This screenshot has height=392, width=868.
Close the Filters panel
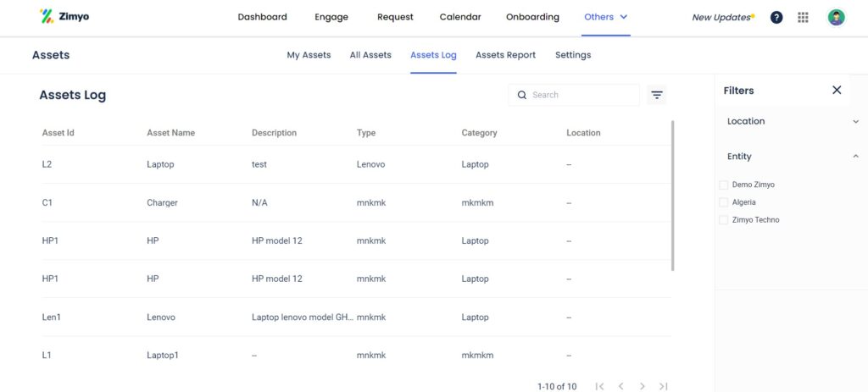pos(837,90)
